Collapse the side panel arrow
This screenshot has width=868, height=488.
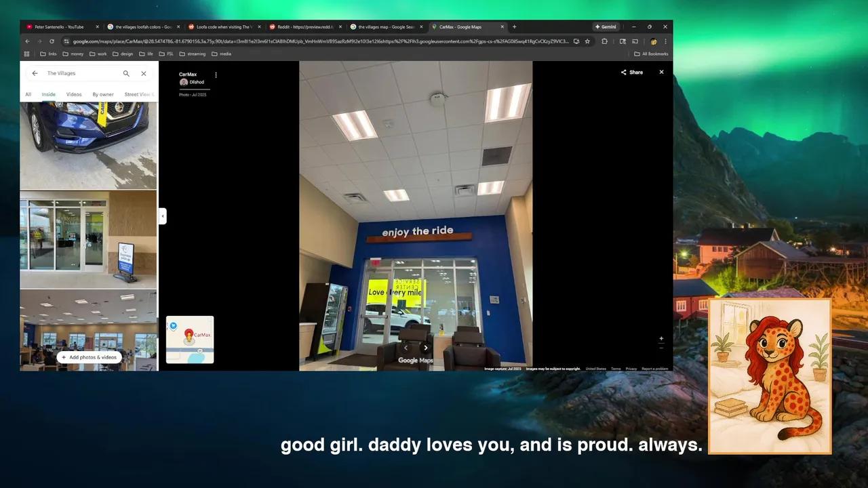pyautogui.click(x=162, y=216)
